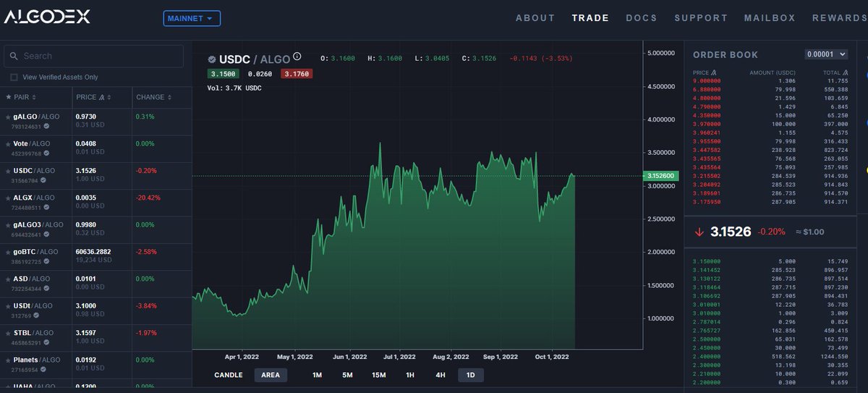Click the -0.1143 (-3.53%) change value
This screenshot has width=868, height=393.
(x=540, y=58)
